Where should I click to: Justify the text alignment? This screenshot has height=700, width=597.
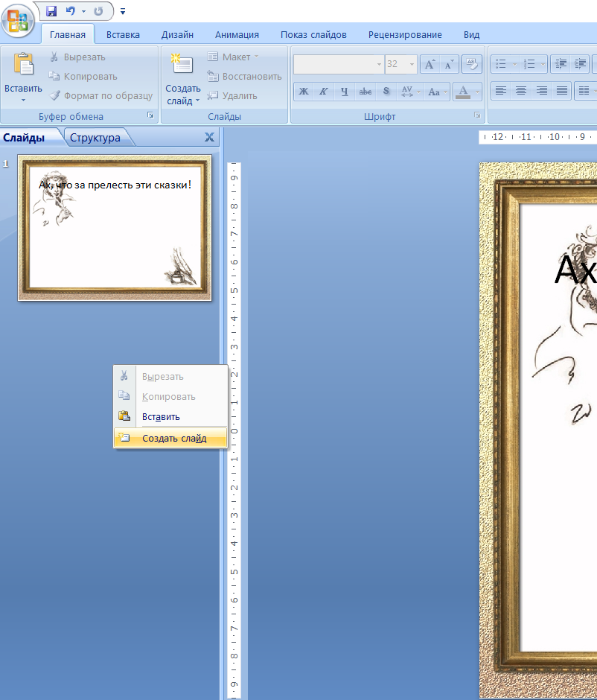tap(562, 91)
